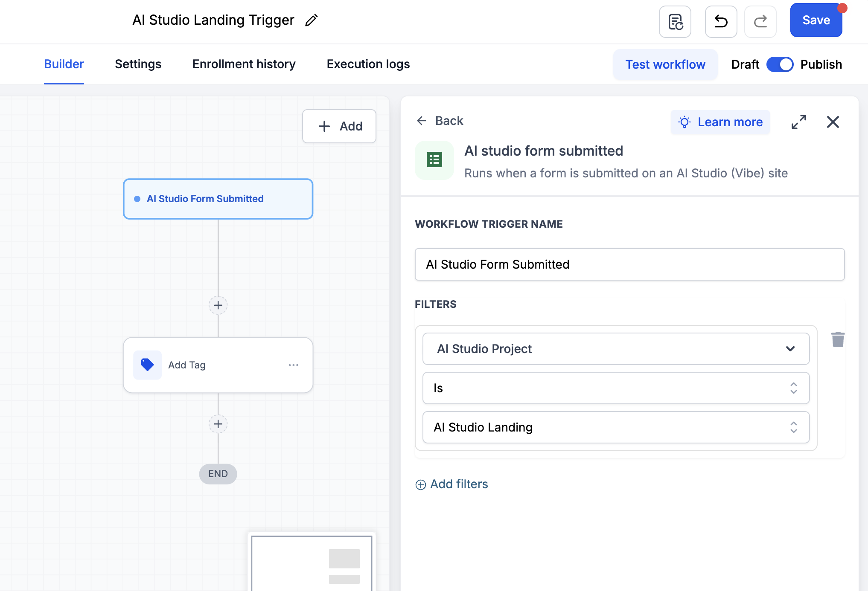Open the Is operator dropdown
This screenshot has height=591, width=868.
[616, 388]
